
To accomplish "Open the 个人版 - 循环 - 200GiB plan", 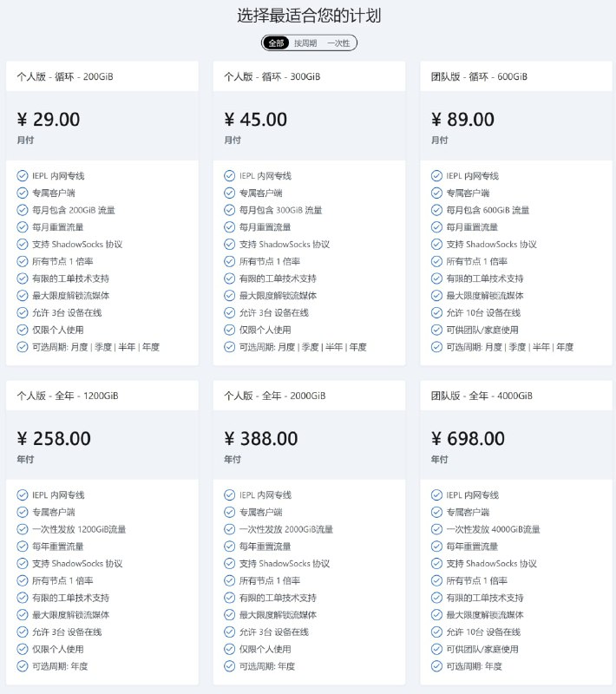I will point(65,76).
